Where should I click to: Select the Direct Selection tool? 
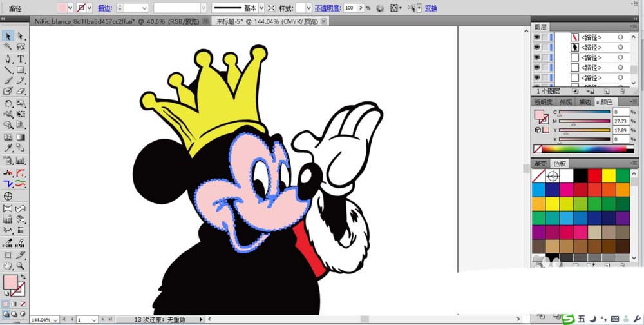[21, 36]
